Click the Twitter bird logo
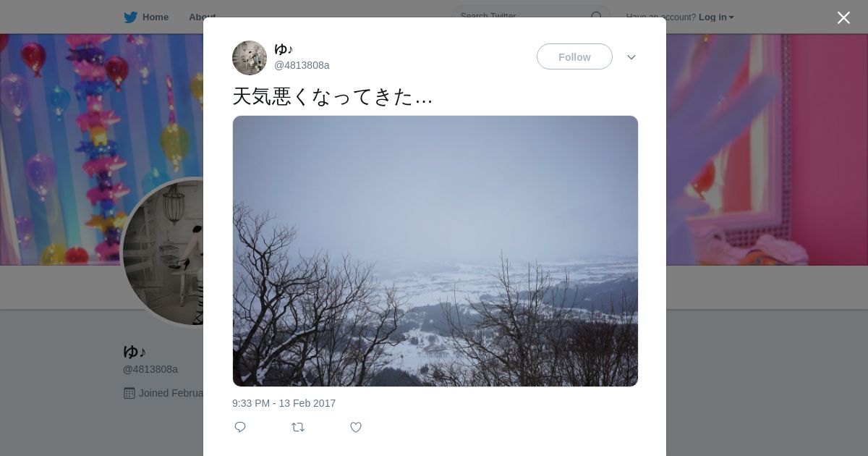 (x=130, y=17)
